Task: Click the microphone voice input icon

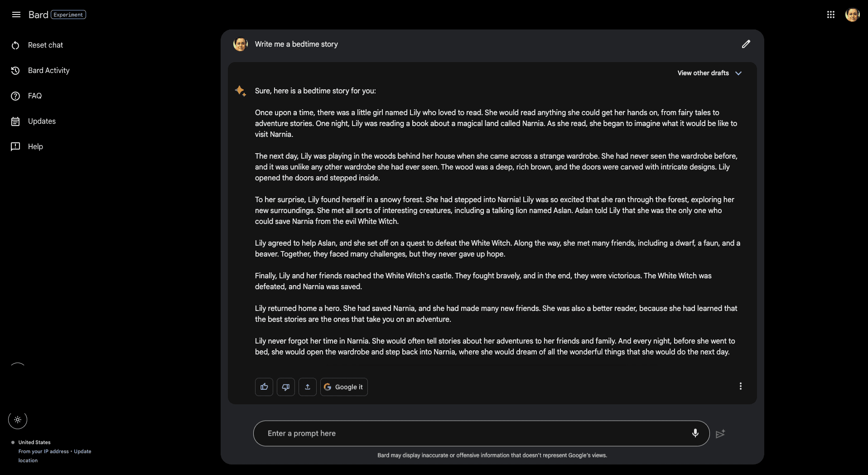Action: [x=695, y=433]
